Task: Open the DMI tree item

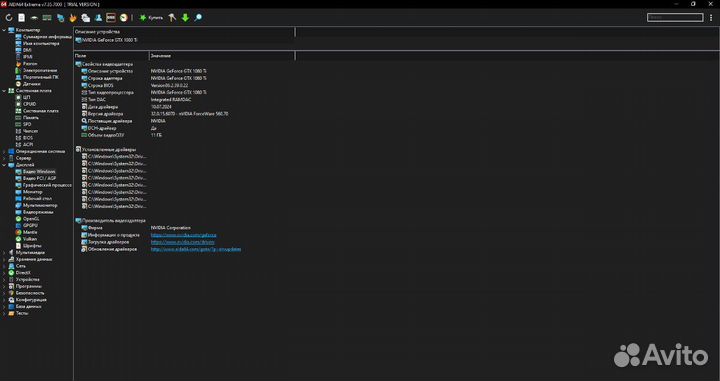Action: click(24, 50)
